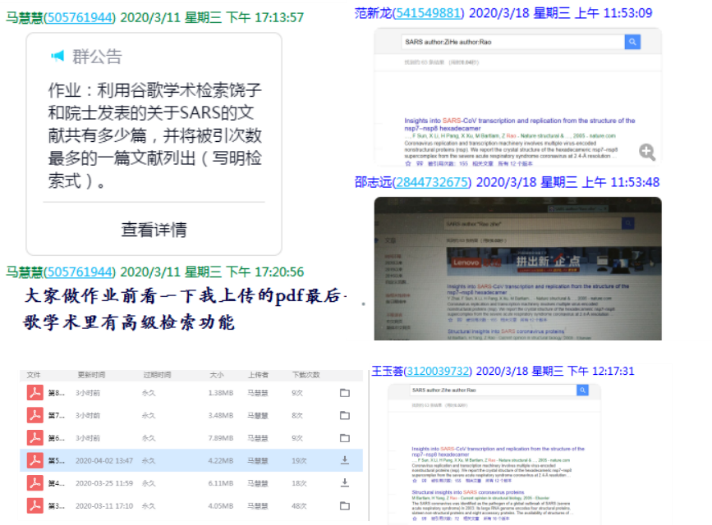Click download icon for the 2020-04-02 13:47 file
This screenshot has height=525, width=712.
point(345,460)
